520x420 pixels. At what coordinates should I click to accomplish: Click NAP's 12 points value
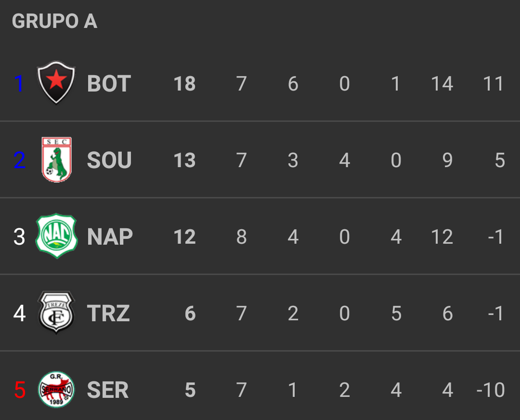click(x=184, y=236)
